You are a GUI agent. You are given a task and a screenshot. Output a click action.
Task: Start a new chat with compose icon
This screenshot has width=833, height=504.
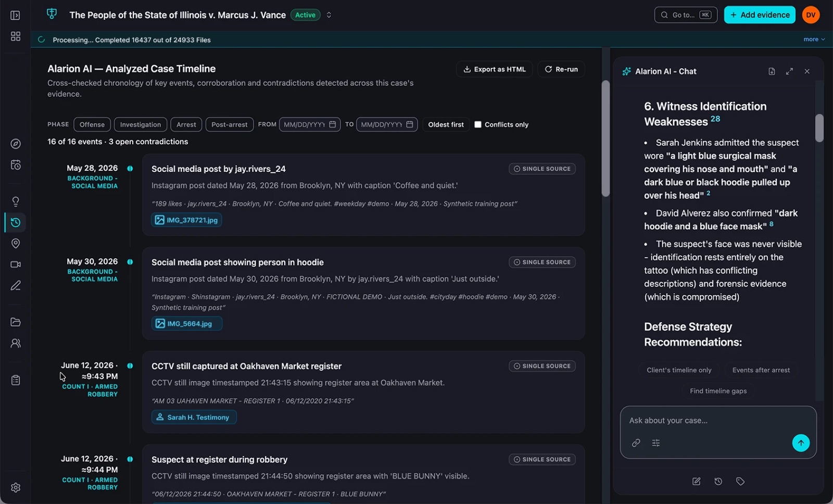(696, 482)
